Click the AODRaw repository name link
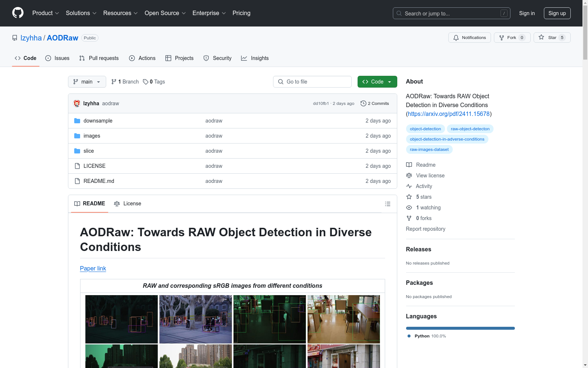This screenshot has height=368, width=588. (x=62, y=38)
